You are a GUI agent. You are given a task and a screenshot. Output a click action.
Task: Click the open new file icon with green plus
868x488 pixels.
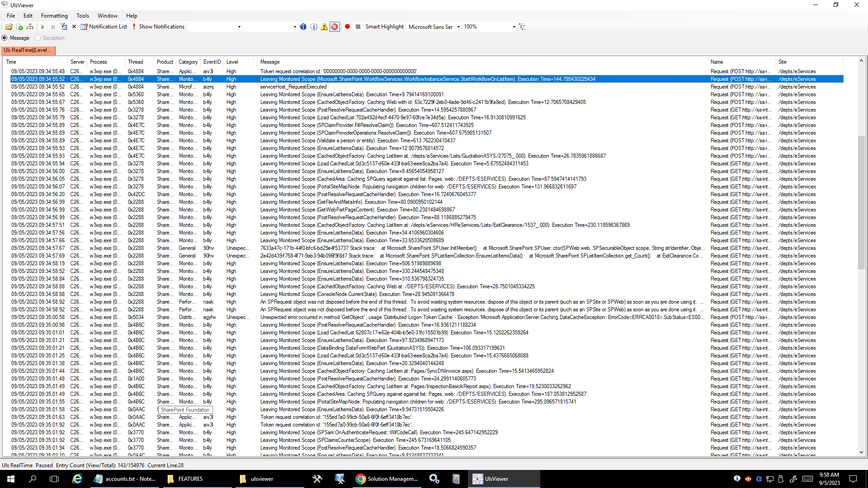pyautogui.click(x=19, y=27)
